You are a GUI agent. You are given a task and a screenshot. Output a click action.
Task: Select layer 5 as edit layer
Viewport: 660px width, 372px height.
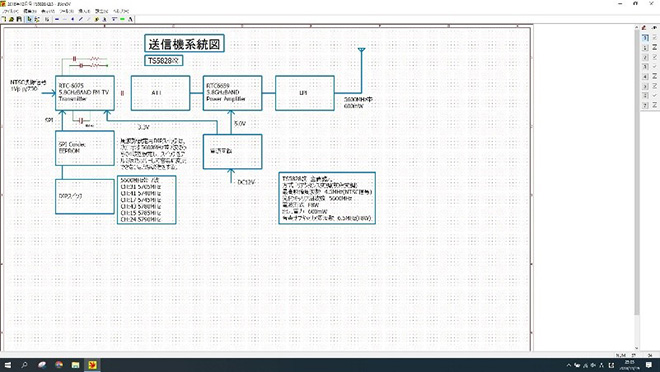[x=645, y=86]
